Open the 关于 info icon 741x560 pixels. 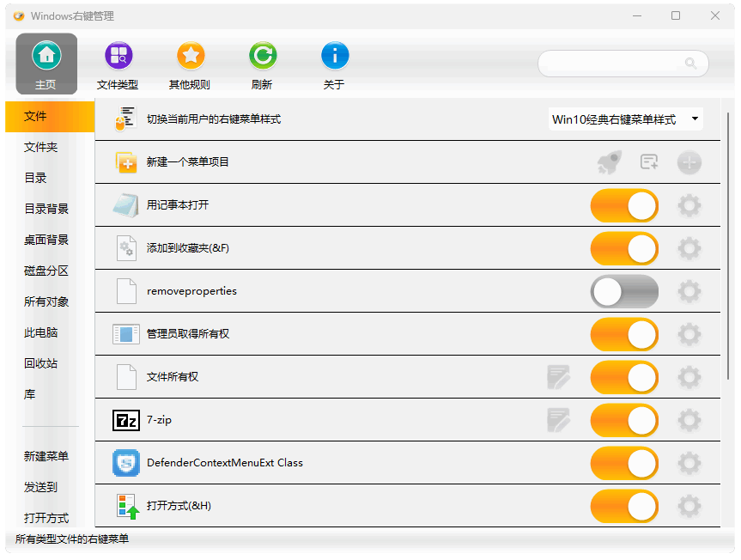pos(335,57)
